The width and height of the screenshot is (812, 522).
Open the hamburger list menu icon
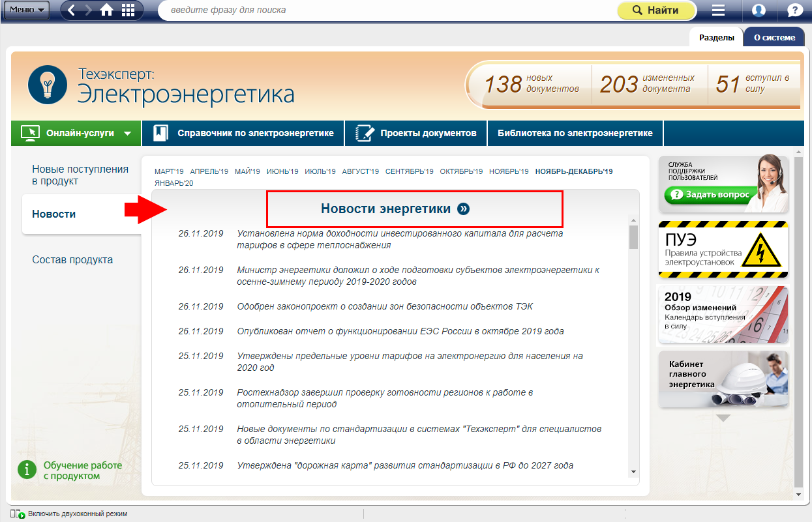click(718, 10)
